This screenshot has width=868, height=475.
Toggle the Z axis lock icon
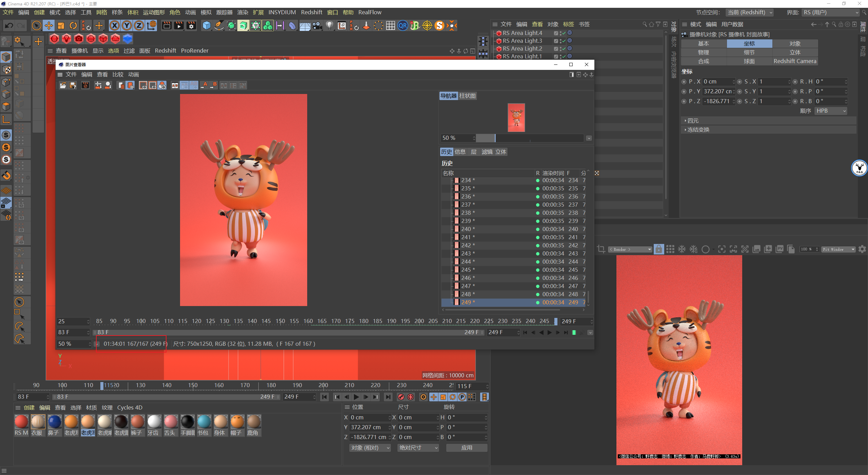[x=139, y=25]
